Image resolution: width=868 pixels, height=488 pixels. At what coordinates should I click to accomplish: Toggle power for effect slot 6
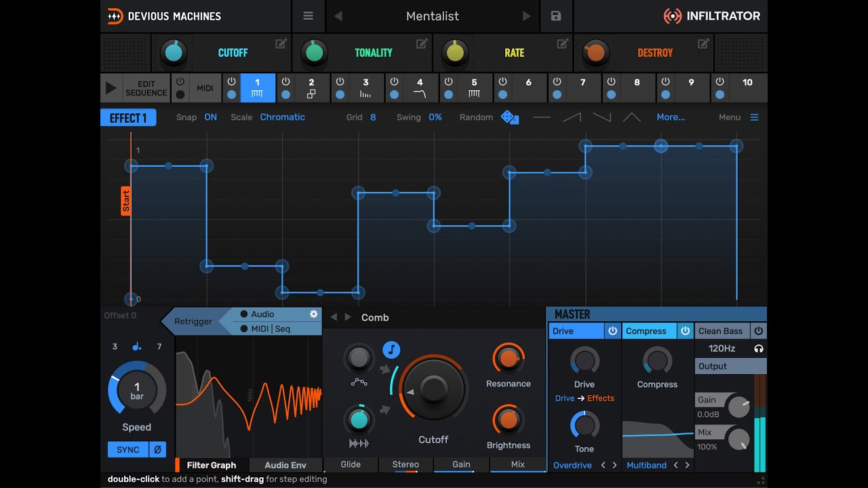502,81
